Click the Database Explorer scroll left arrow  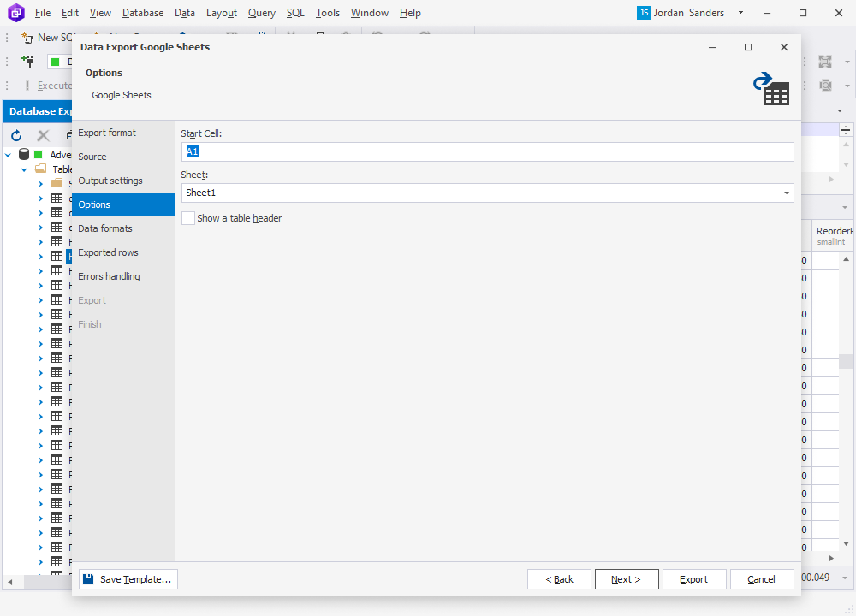coord(9,582)
